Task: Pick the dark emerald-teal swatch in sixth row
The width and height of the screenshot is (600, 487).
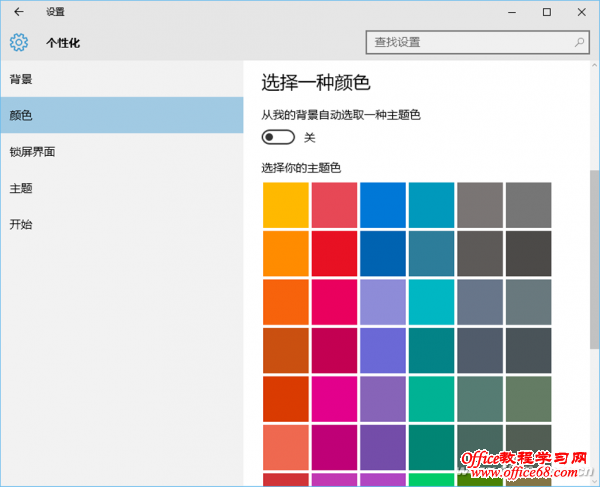Action: pyautogui.click(x=432, y=448)
